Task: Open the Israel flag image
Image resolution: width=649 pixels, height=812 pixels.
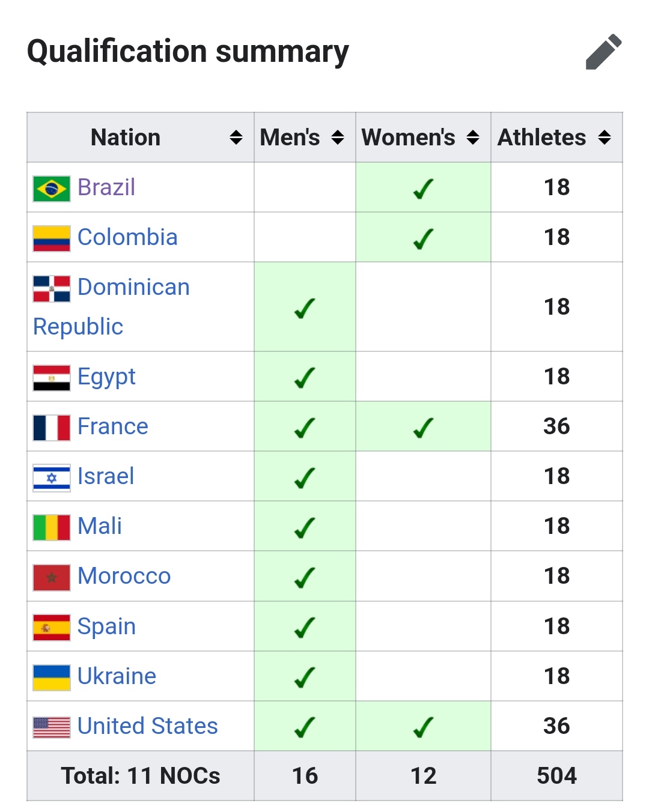Action: (x=52, y=478)
